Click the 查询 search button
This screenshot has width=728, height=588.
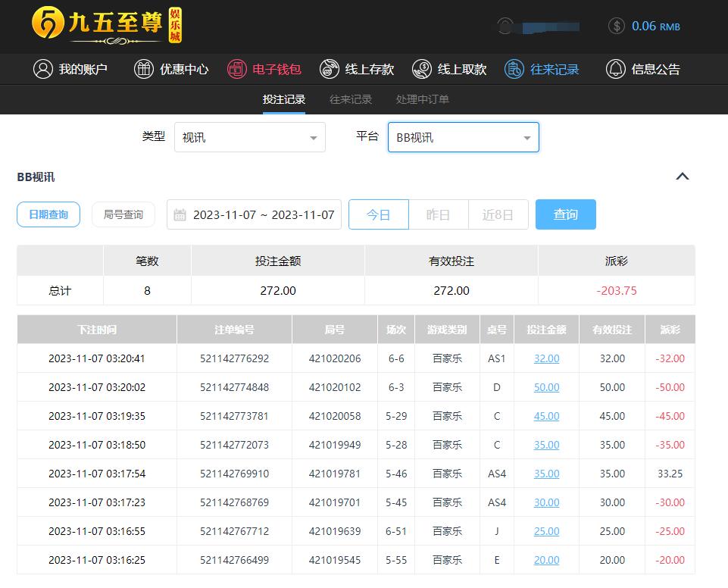click(565, 214)
